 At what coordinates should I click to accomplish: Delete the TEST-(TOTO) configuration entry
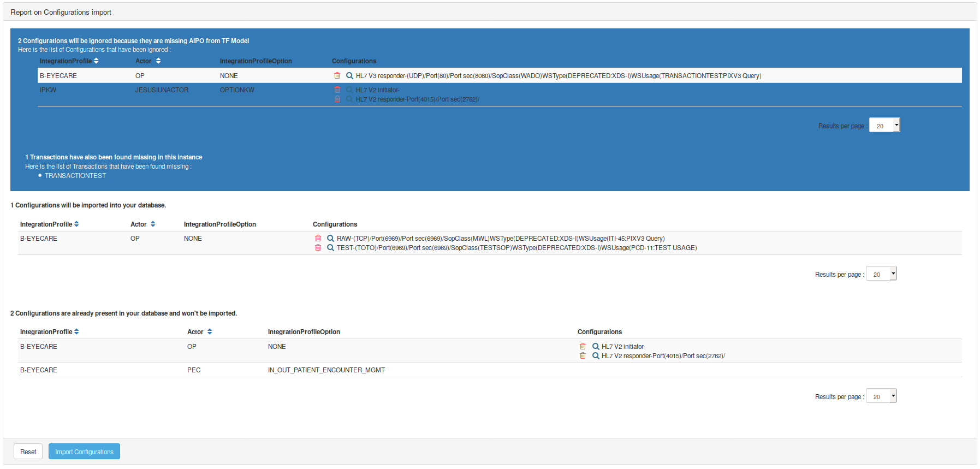(x=318, y=248)
